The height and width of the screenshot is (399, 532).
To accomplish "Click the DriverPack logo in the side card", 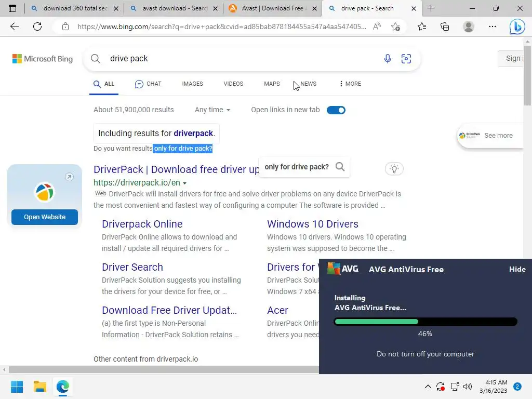I will click(45, 192).
